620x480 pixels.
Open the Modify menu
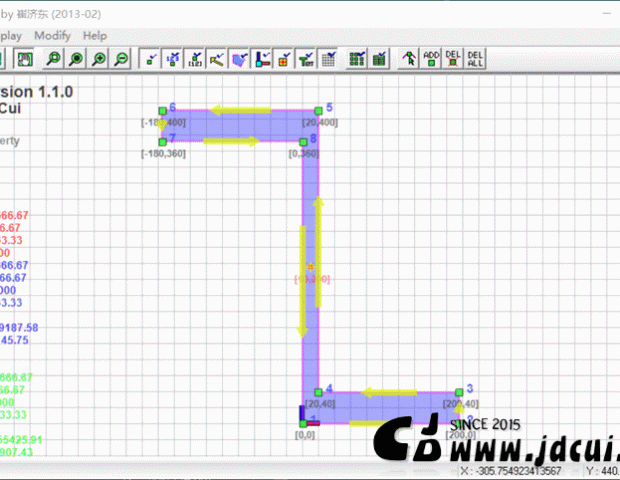tap(52, 35)
